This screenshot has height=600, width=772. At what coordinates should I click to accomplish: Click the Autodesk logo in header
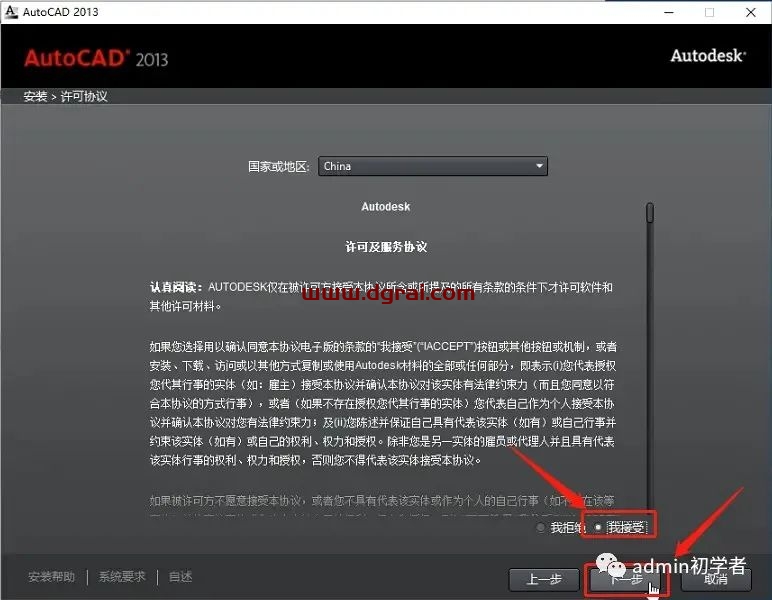click(708, 56)
